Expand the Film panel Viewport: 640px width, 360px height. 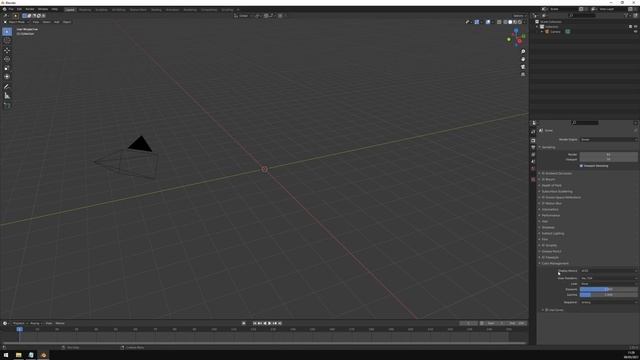544,240
